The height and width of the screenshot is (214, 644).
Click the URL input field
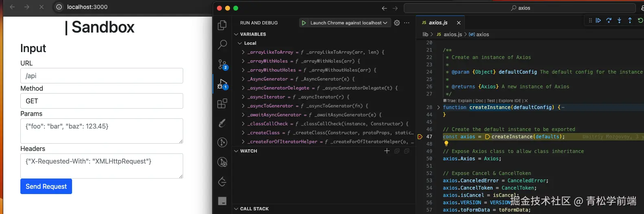coord(102,76)
